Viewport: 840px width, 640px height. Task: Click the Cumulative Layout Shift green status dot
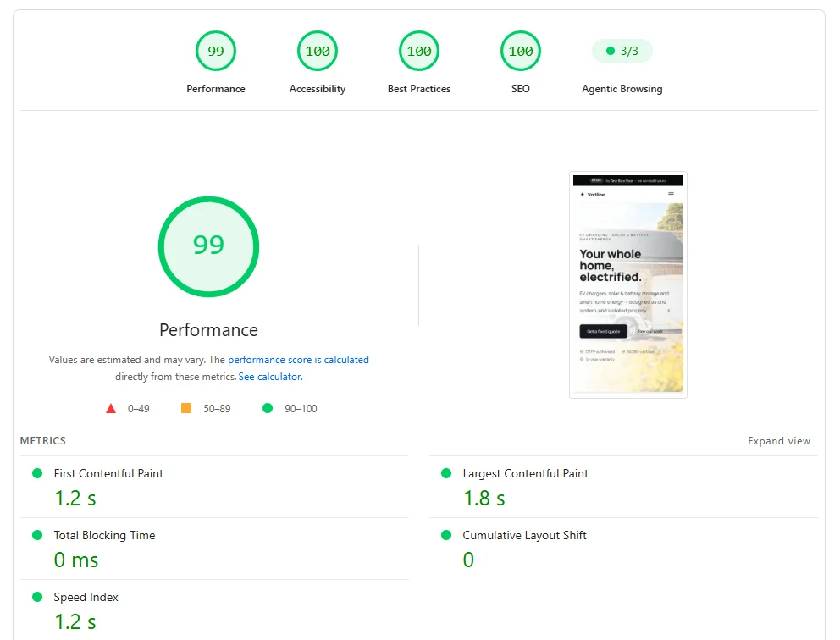click(446, 535)
